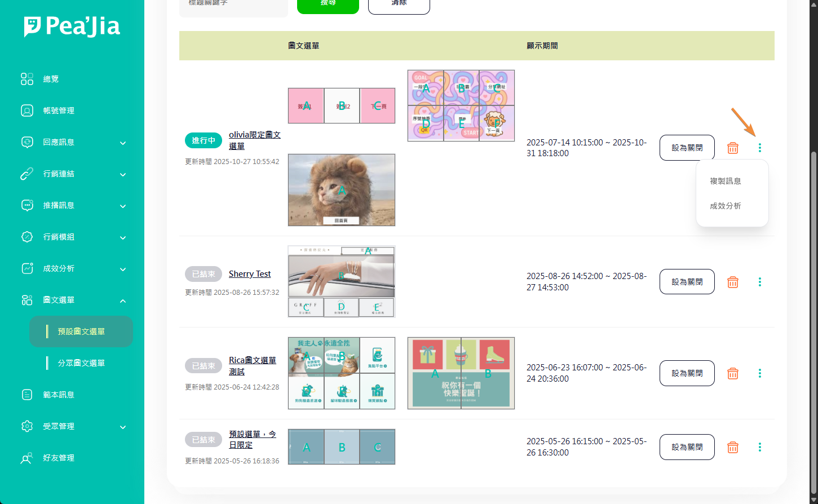Click 設為關閉 for Sherry Test

(687, 282)
